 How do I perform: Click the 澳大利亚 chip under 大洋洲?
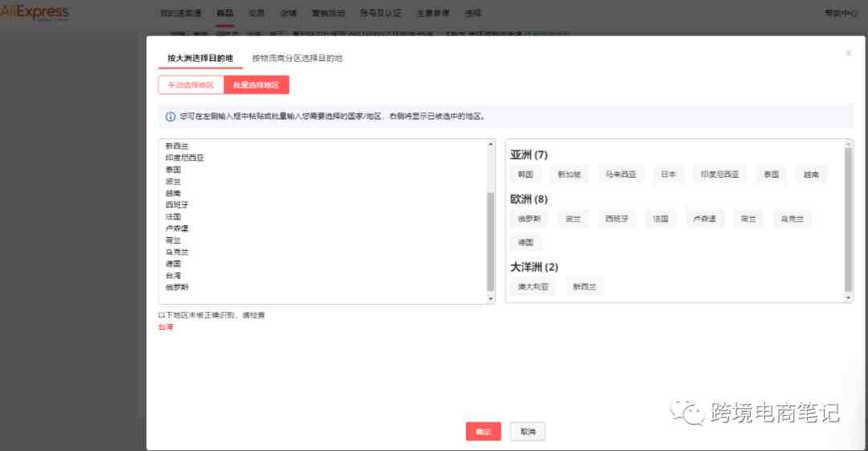click(533, 286)
